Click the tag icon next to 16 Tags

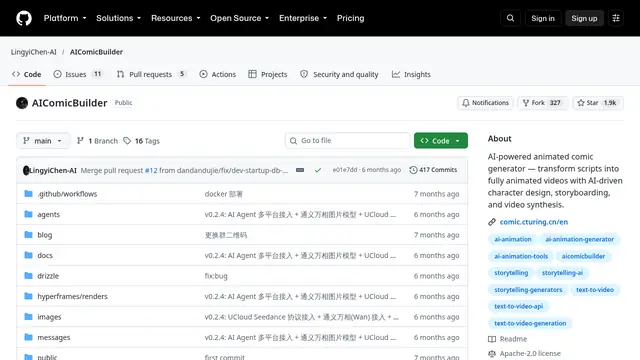point(127,141)
